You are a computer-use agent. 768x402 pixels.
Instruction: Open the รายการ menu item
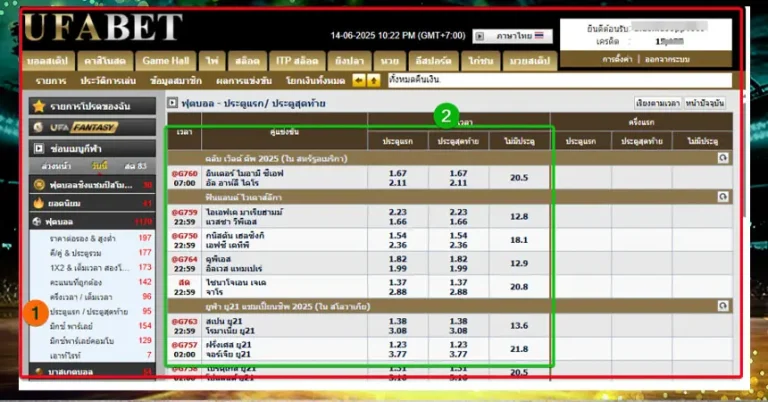(50, 81)
